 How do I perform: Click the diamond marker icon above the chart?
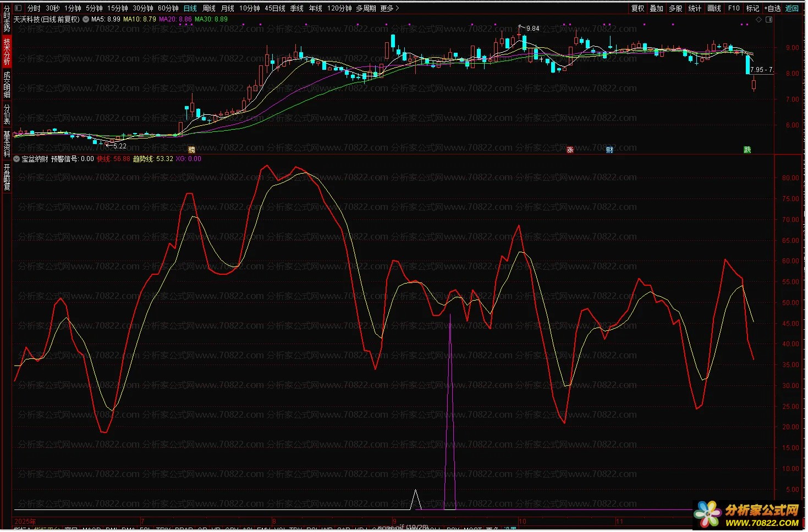[759, 20]
